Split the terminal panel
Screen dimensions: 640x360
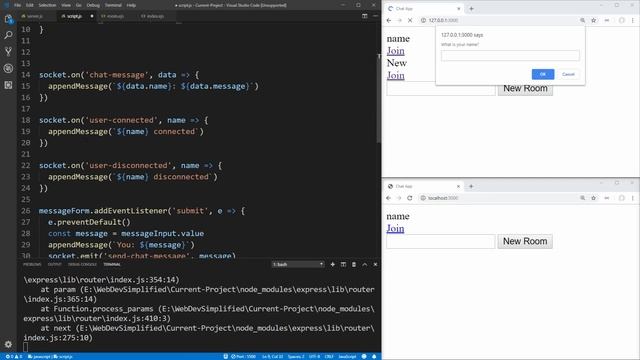pos(343,264)
